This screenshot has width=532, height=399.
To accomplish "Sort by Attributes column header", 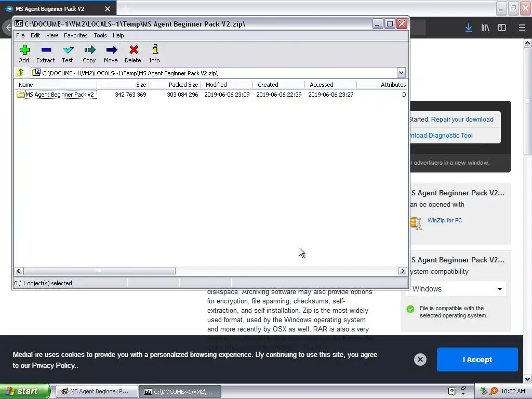I will [x=382, y=85].
